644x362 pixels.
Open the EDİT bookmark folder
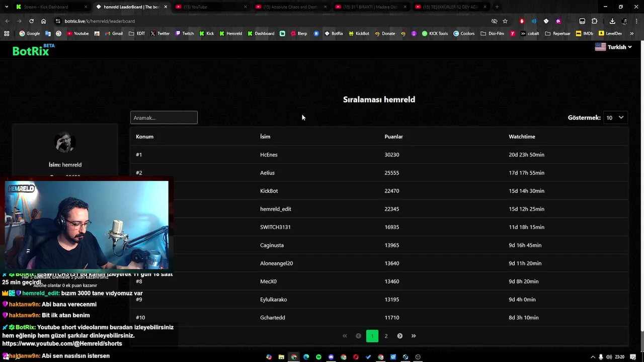coord(137,34)
